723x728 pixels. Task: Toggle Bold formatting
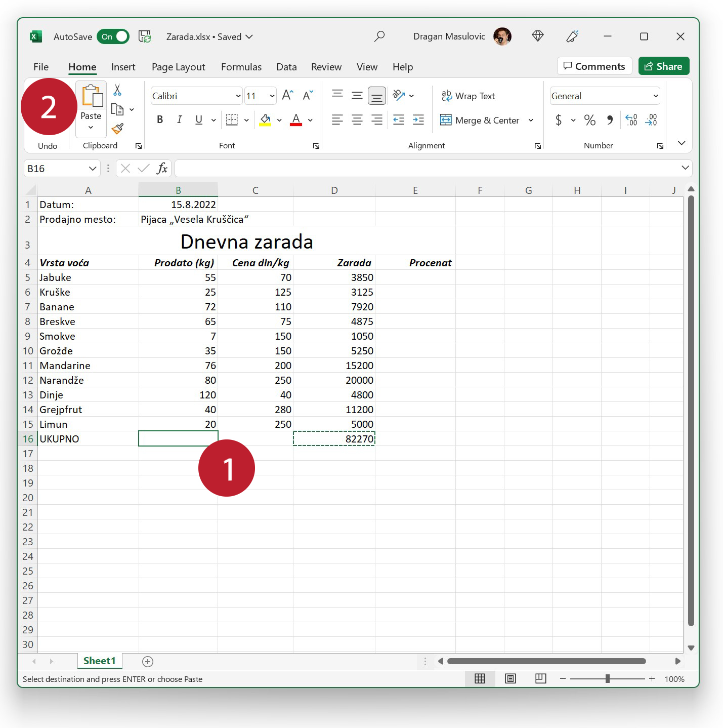[160, 120]
